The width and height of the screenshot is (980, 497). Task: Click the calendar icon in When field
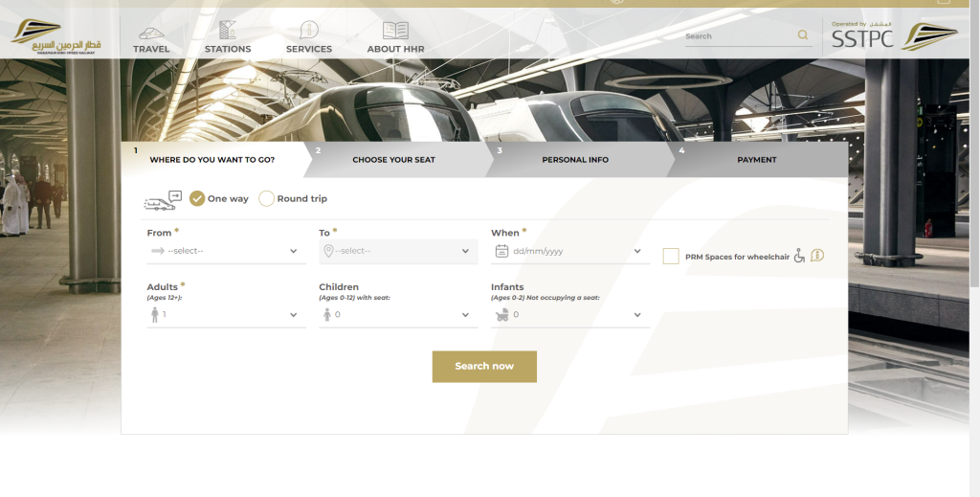click(501, 251)
